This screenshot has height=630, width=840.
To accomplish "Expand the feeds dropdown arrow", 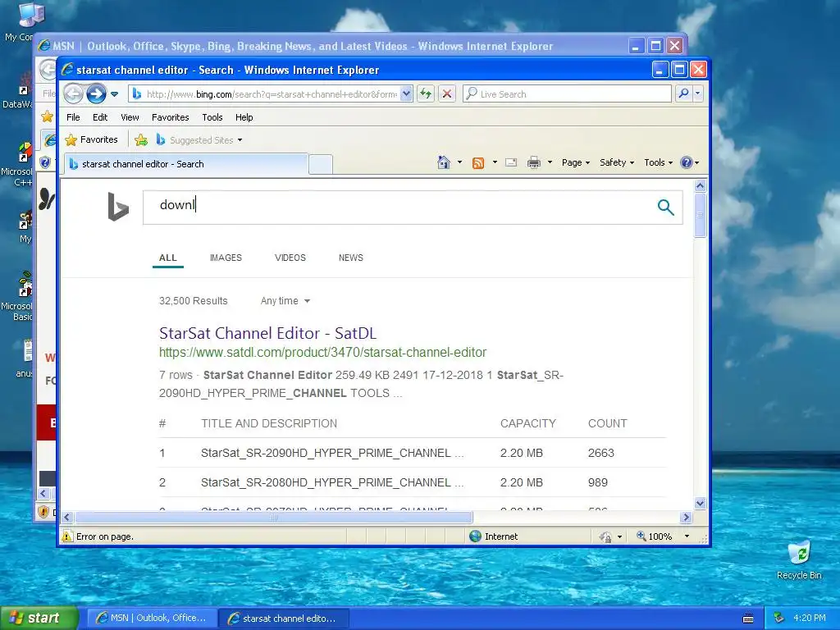I will (x=495, y=162).
